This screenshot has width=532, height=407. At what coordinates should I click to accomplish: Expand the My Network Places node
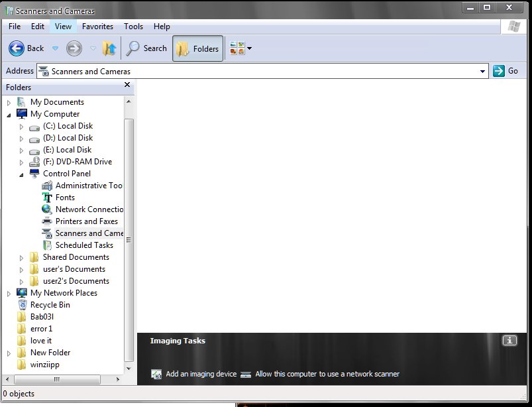click(x=9, y=293)
